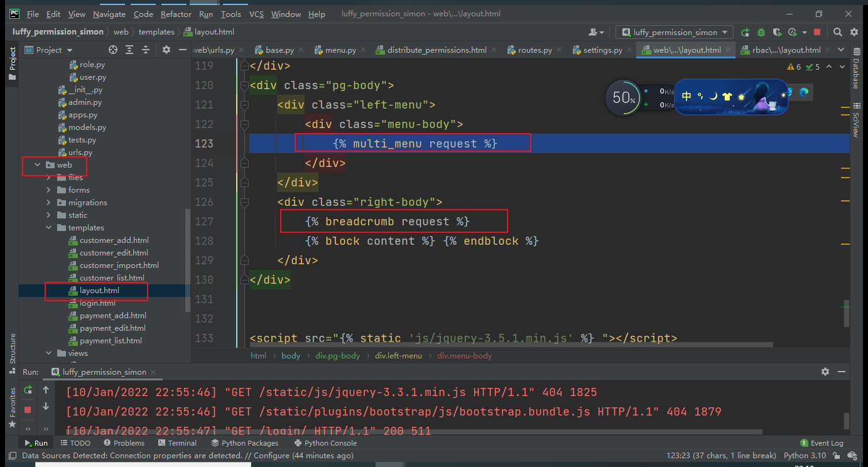Image resolution: width=868 pixels, height=467 pixels.
Task: Click the Profile run icon
Action: point(792,32)
